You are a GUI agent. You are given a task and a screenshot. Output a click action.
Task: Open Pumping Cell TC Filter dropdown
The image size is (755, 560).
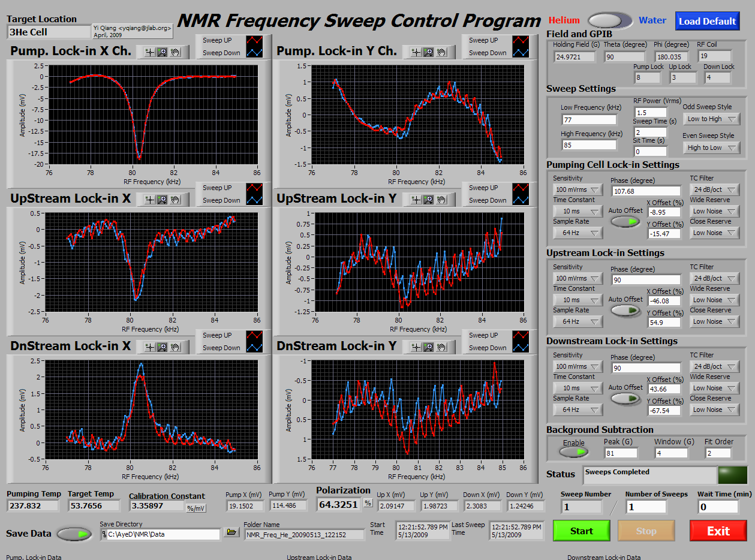coord(715,189)
